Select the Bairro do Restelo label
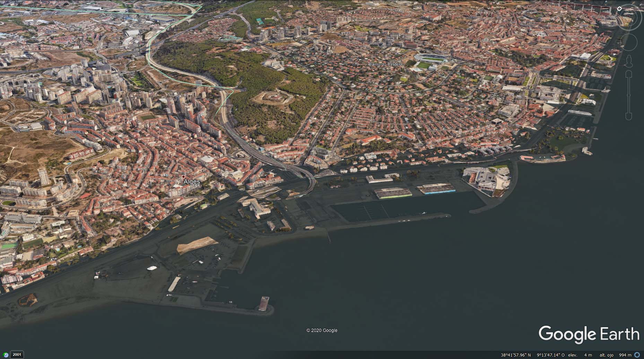The height and width of the screenshot is (359, 644). [385, 64]
